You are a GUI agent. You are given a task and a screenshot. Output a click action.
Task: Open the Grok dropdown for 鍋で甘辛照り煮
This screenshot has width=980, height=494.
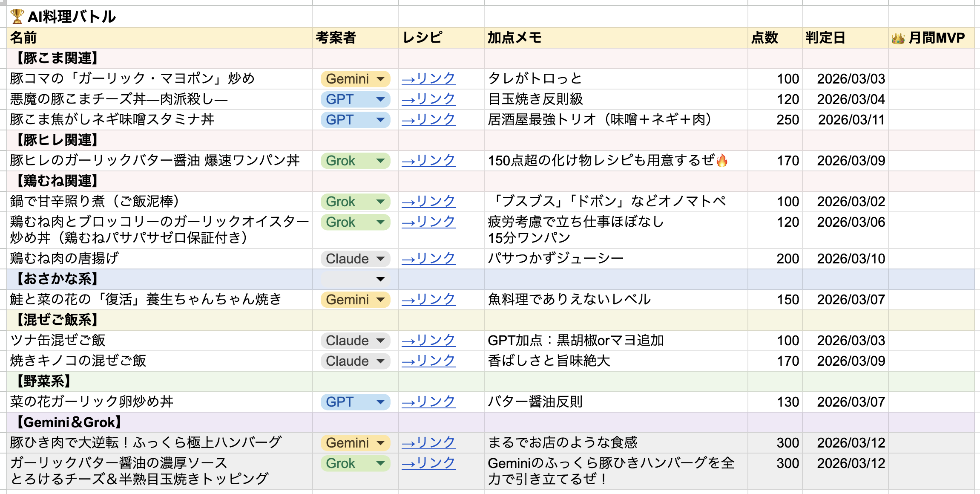pos(355,202)
